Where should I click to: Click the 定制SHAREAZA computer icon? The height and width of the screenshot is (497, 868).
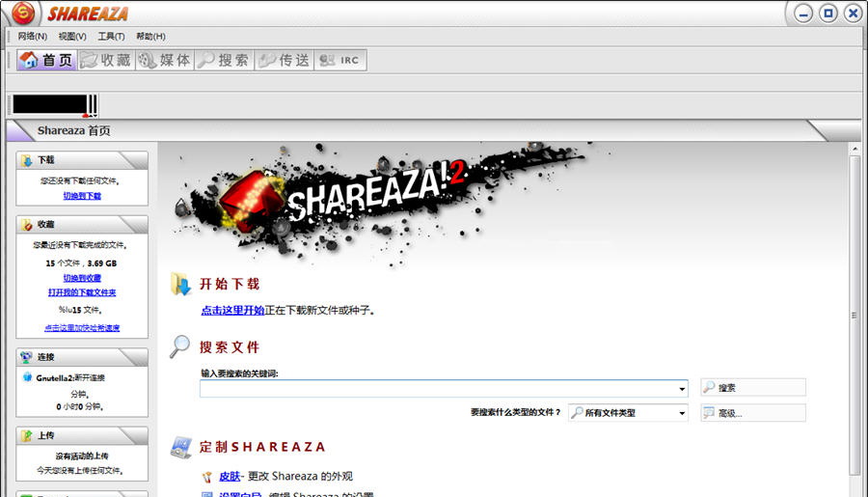pos(181,447)
